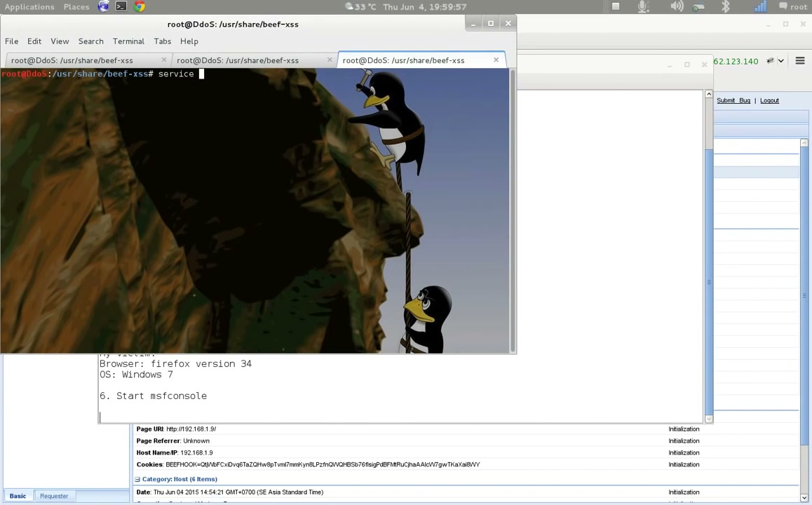Close the terminal window
Screen dimensions: 812x505
point(508,23)
